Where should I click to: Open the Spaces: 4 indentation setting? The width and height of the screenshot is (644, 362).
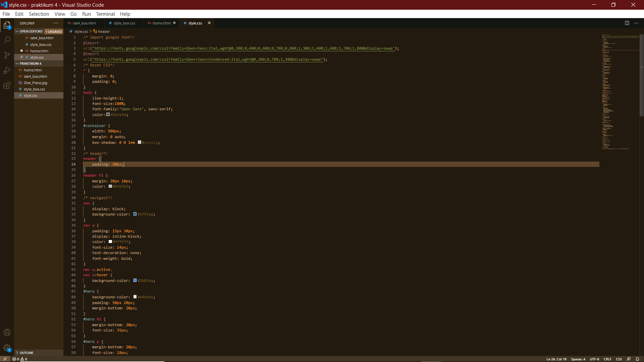point(578,359)
